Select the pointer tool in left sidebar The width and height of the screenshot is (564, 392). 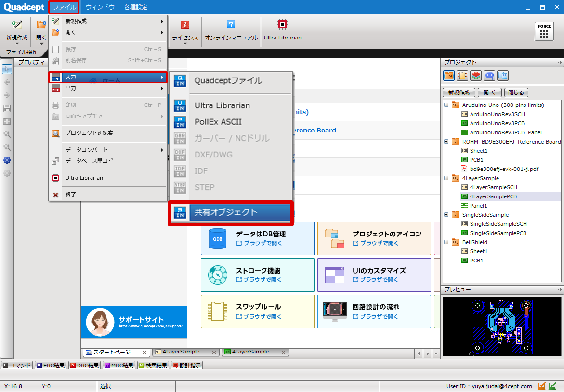[x=7, y=69]
